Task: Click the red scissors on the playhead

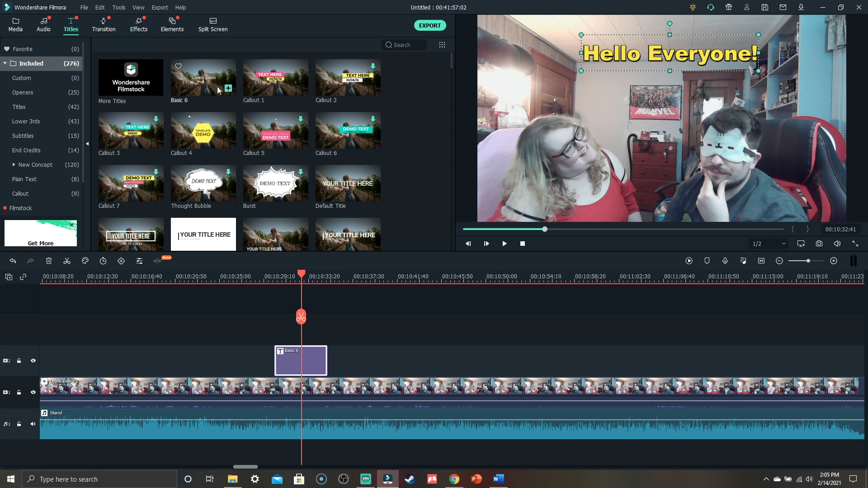Action: click(x=301, y=317)
